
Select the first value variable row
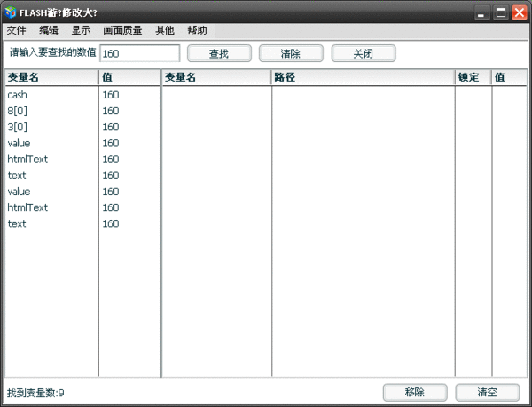point(82,143)
